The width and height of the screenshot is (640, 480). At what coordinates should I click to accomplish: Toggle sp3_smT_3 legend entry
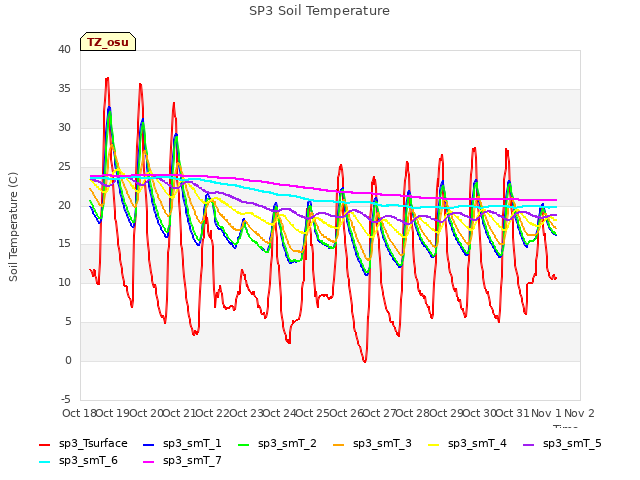point(372,444)
